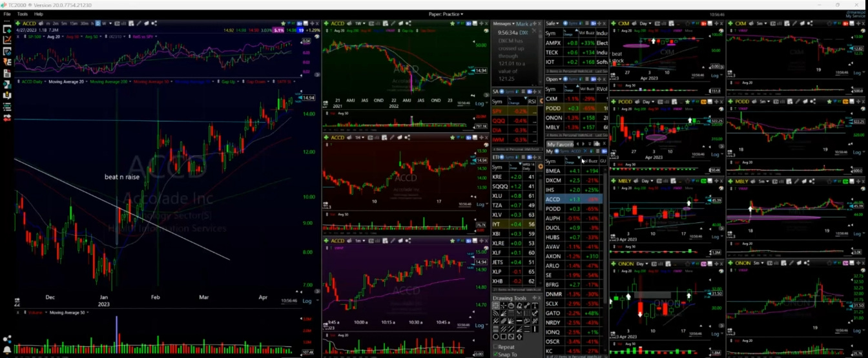The height and width of the screenshot is (358, 868).
Task: Click Mark all in Messages panel
Action: 524,24
